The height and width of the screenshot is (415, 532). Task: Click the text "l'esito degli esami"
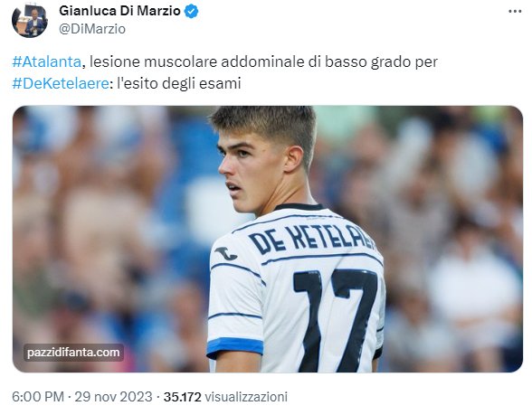click(179, 83)
